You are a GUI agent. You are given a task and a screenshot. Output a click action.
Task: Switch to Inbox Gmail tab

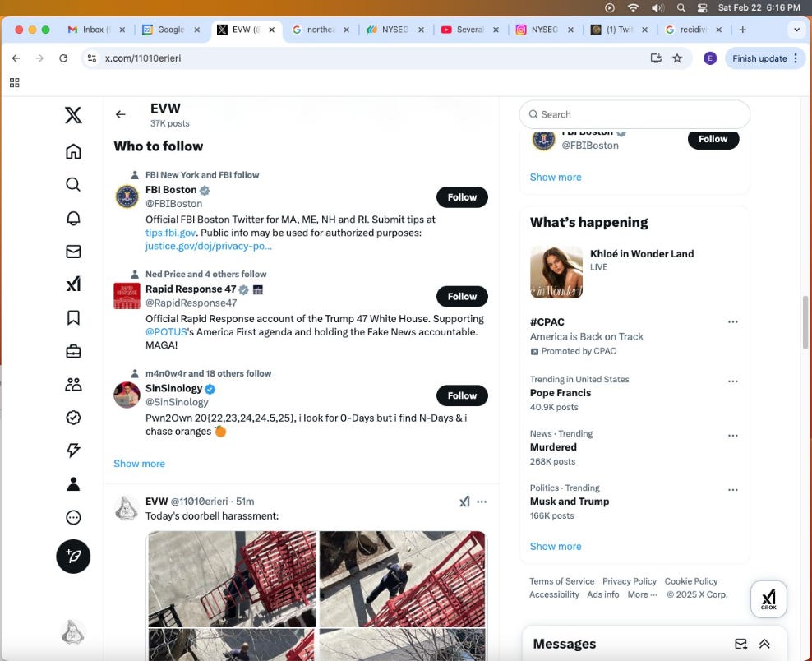(x=96, y=30)
